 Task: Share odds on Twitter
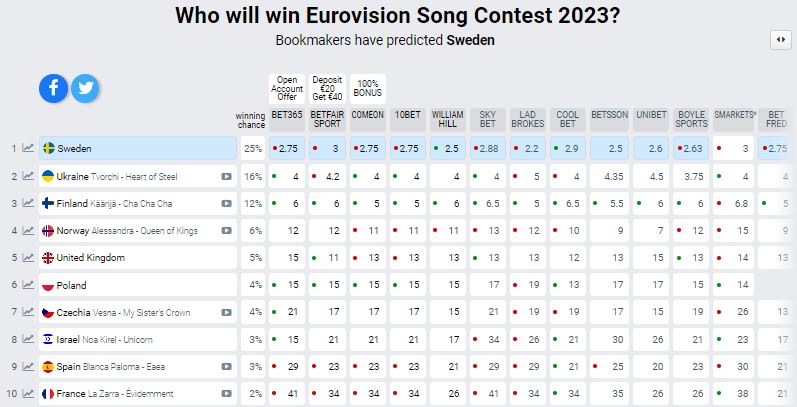[x=85, y=88]
